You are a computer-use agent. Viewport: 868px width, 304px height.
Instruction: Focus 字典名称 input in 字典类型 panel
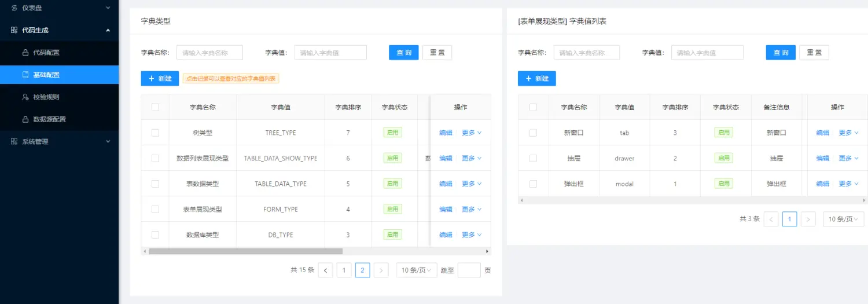pyautogui.click(x=209, y=53)
